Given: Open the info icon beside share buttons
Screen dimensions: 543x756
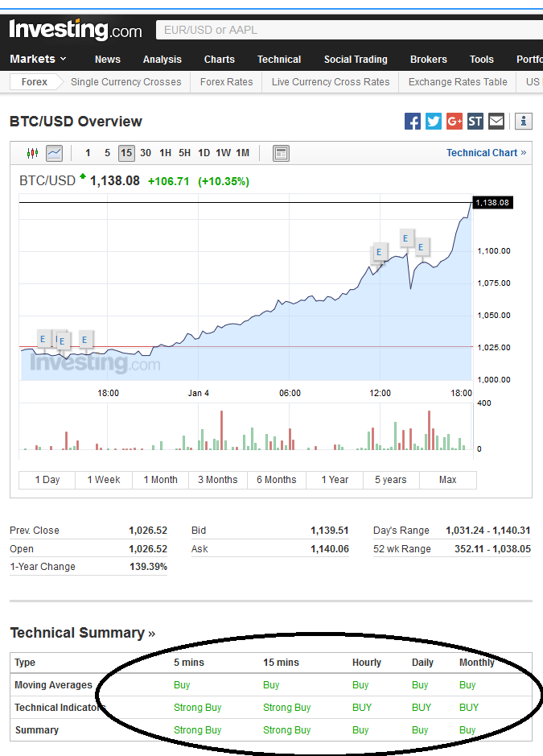Looking at the screenshot, I should tap(524, 121).
